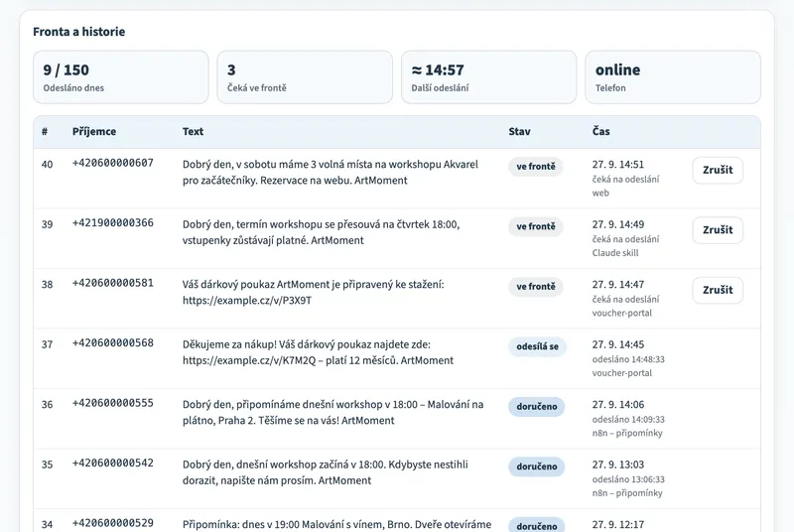
Task: Click timestamp '27. 9. 14:47'
Action: click(617, 285)
